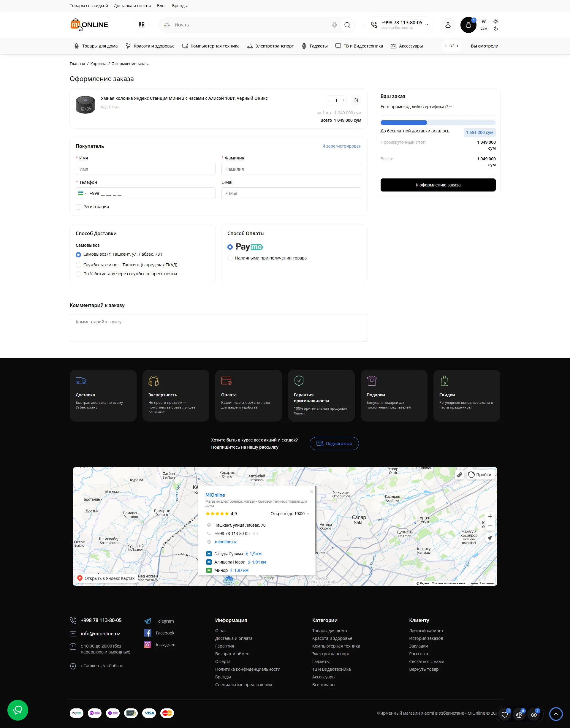This screenshot has width=570, height=728.
Task: Open the phone country flag selector
Action: pyautogui.click(x=83, y=193)
